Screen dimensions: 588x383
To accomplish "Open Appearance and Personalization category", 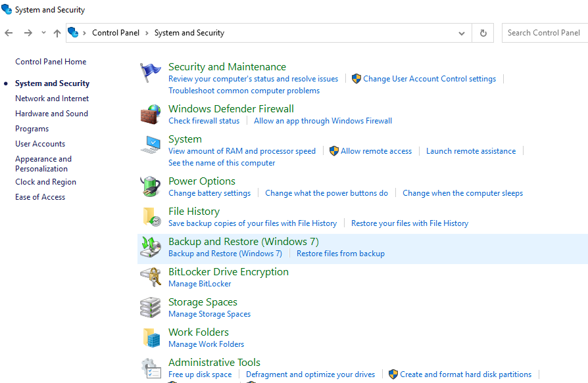I will pyautogui.click(x=43, y=164).
